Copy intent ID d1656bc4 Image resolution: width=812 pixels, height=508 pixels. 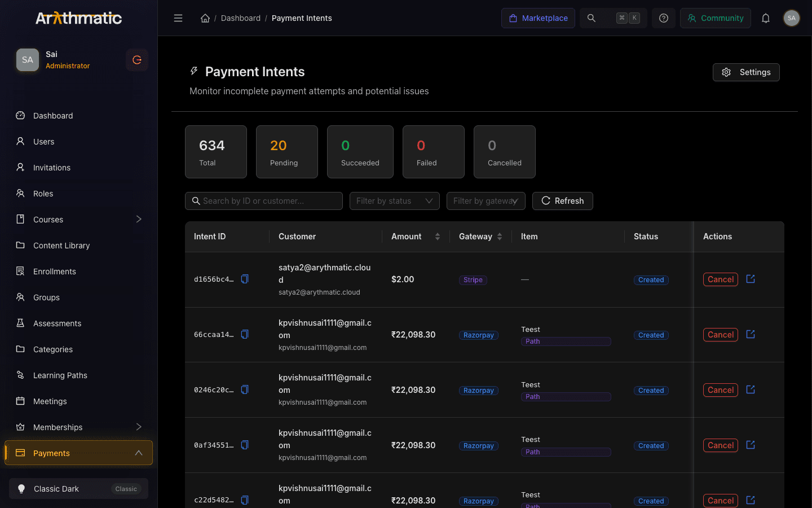point(245,279)
